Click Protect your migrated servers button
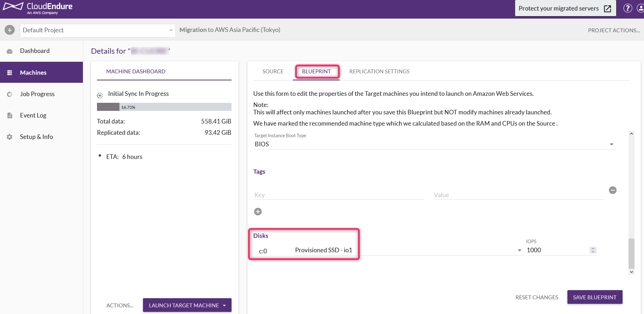Image resolution: width=644 pixels, height=314 pixels. tap(565, 8)
